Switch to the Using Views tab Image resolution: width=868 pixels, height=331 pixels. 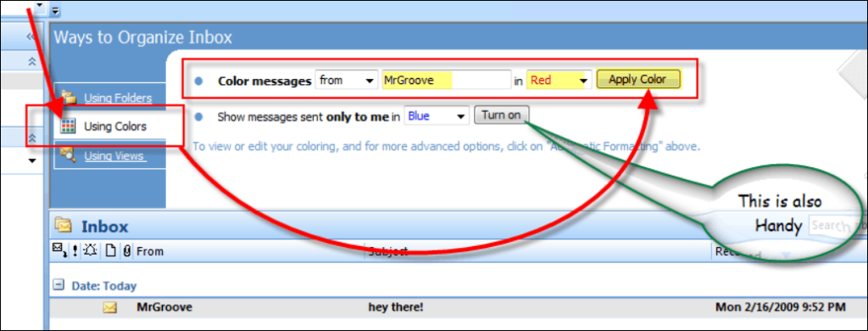114,156
